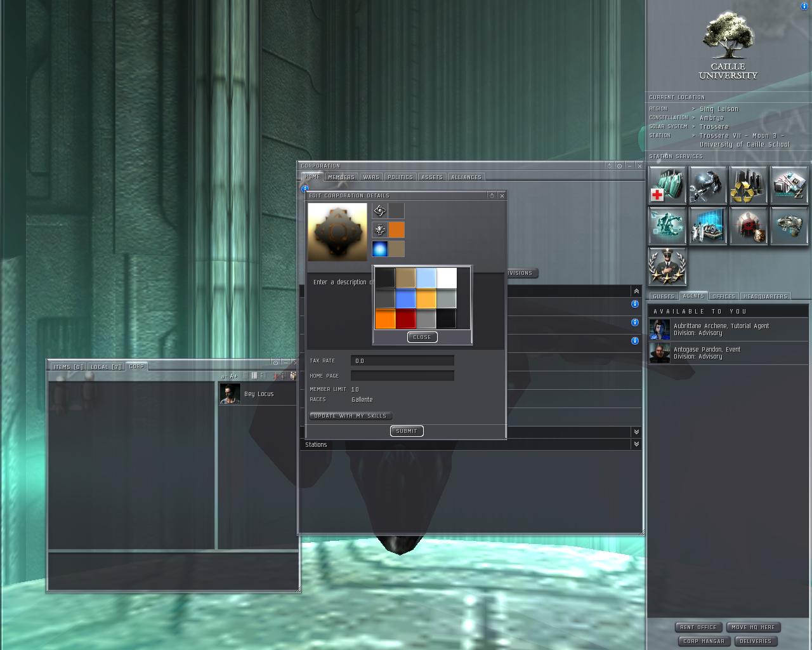Click Update With My Skills

350,416
